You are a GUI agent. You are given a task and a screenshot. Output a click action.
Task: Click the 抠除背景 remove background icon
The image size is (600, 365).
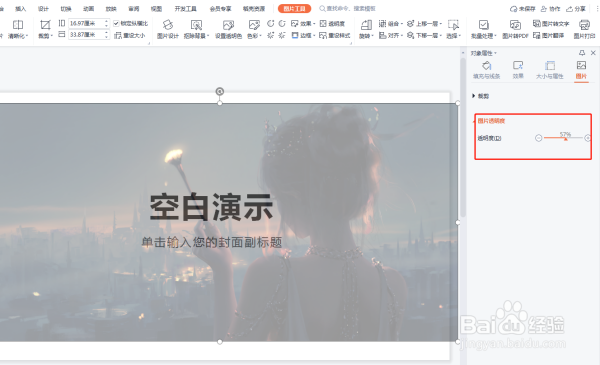click(x=196, y=25)
